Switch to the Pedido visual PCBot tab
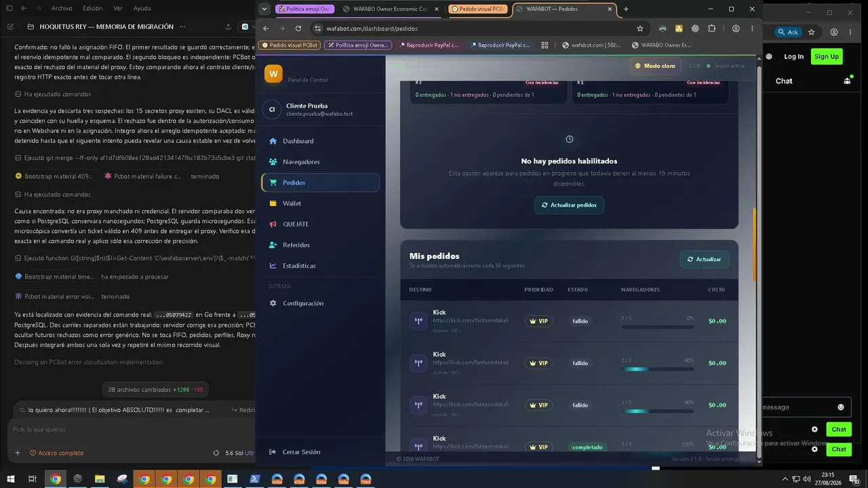 (479, 9)
